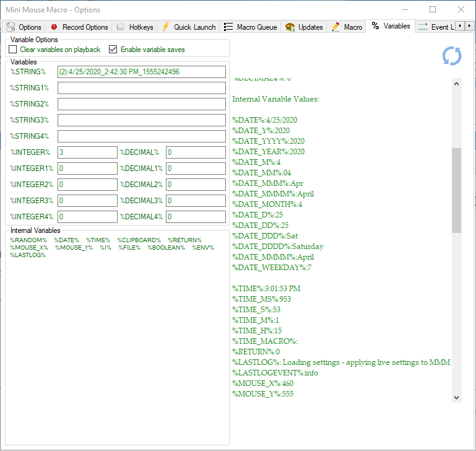
Task: Click the %TIME% internal variable link
Action: tap(98, 240)
